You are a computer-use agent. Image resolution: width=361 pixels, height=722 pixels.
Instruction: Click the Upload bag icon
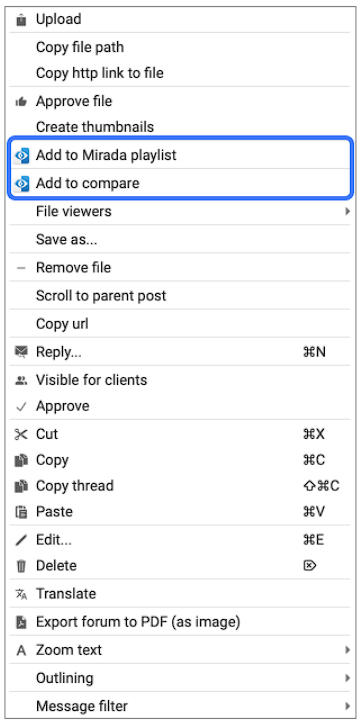[21, 20]
